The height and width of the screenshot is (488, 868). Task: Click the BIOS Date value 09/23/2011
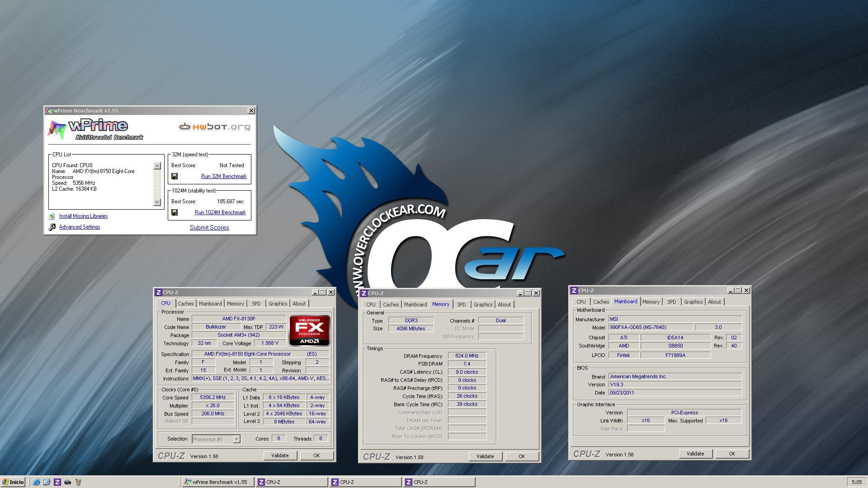pyautogui.click(x=675, y=393)
